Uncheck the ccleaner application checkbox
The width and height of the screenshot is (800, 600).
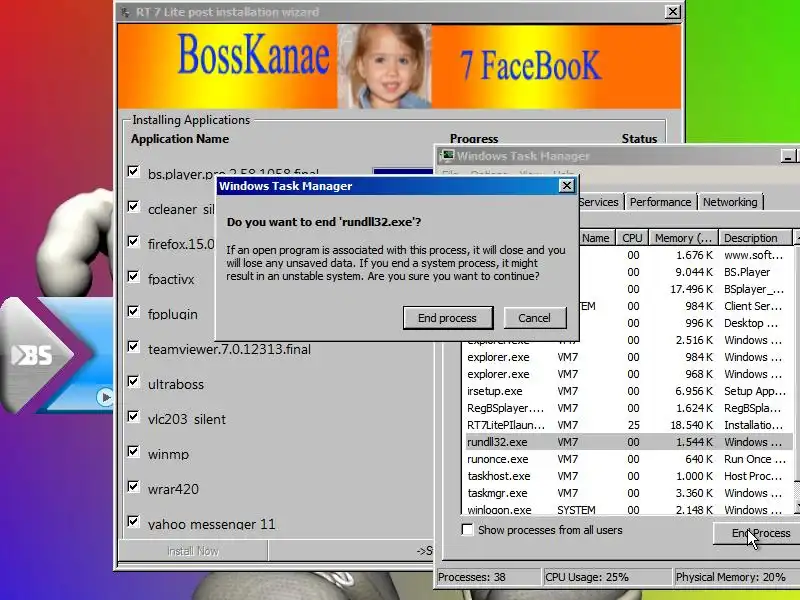pos(134,207)
